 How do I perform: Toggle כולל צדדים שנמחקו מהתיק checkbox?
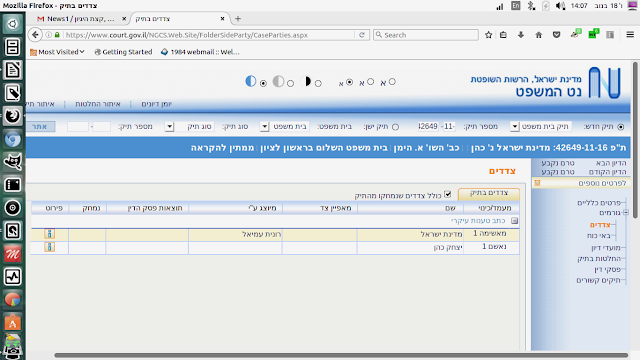pos(448,194)
